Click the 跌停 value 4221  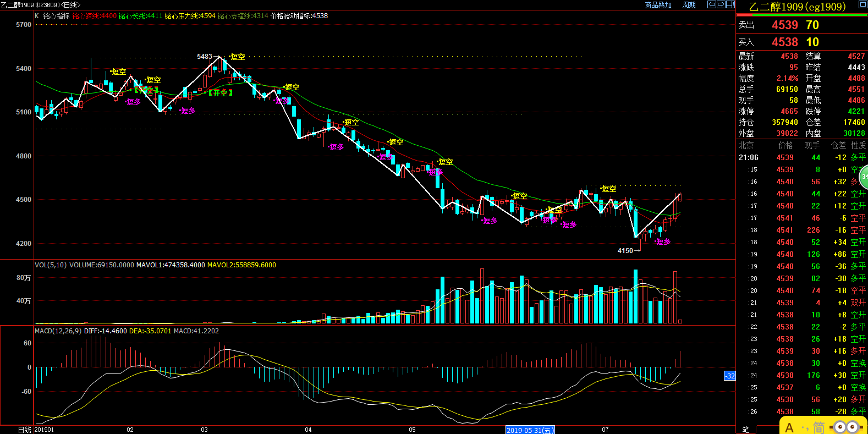click(x=856, y=111)
